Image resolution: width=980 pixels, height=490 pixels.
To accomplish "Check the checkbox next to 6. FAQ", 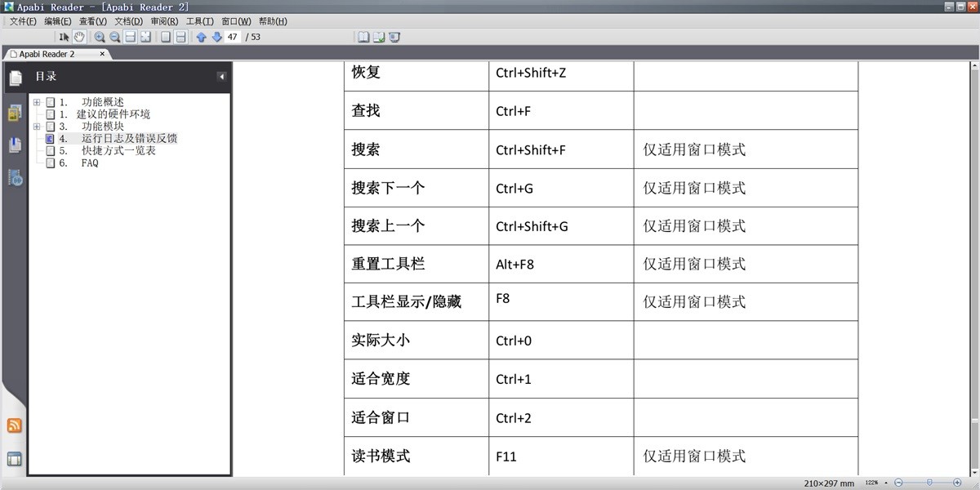I will (51, 163).
